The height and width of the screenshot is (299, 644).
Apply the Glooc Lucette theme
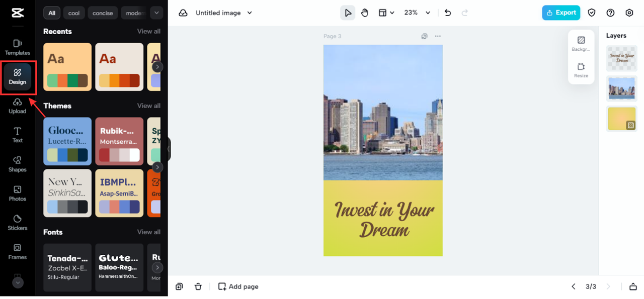(67, 141)
